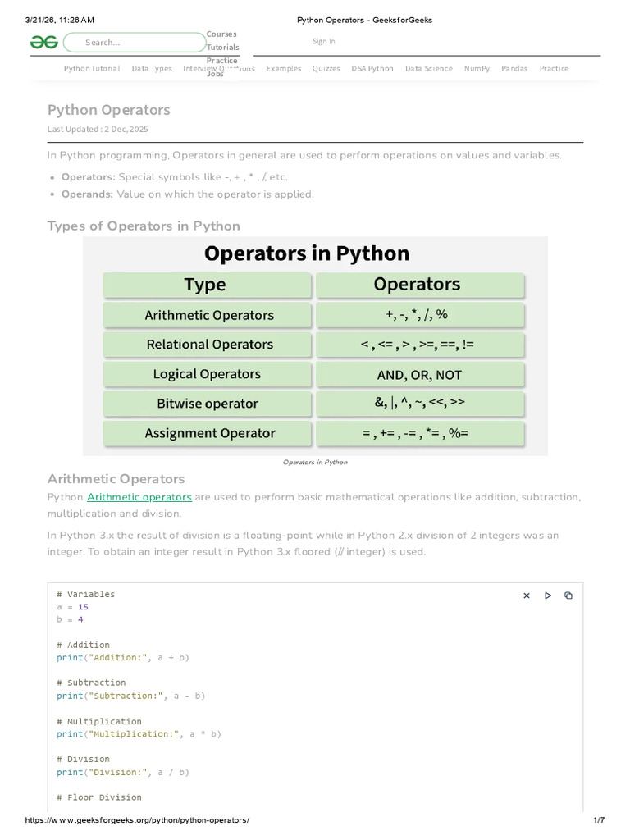
Task: Go to the Python Tutorial tab
Action: click(92, 69)
